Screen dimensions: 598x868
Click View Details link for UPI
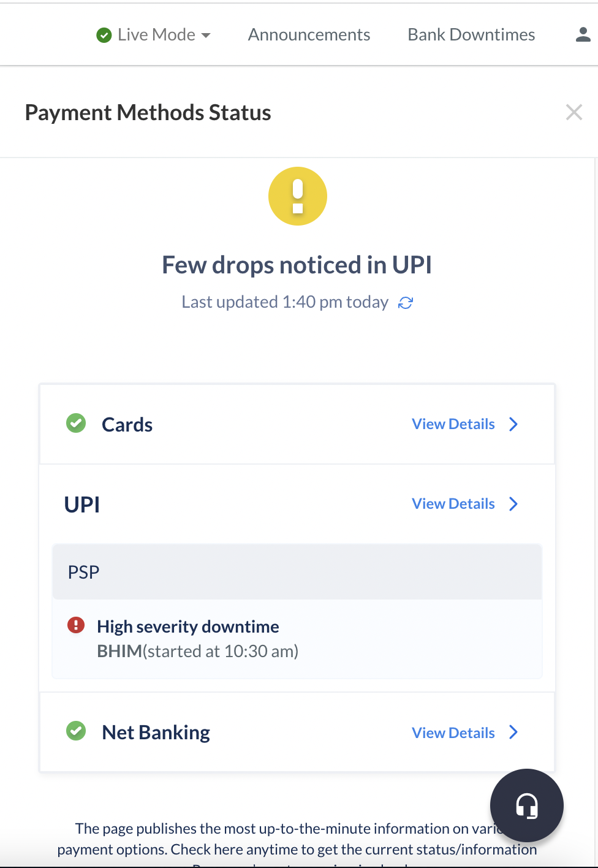coord(453,504)
